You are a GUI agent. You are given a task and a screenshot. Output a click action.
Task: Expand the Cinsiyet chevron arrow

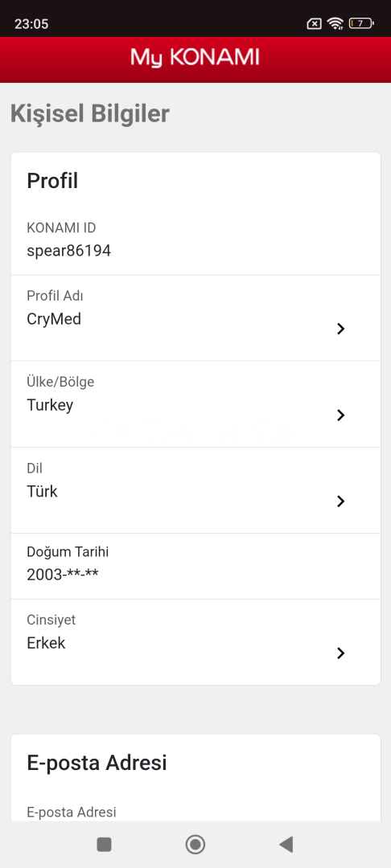(x=340, y=653)
